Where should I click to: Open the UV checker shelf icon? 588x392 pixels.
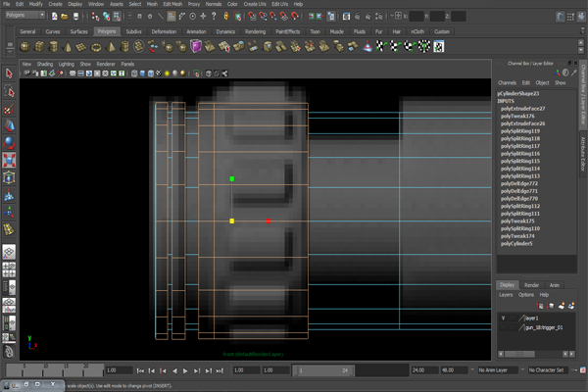point(439,46)
